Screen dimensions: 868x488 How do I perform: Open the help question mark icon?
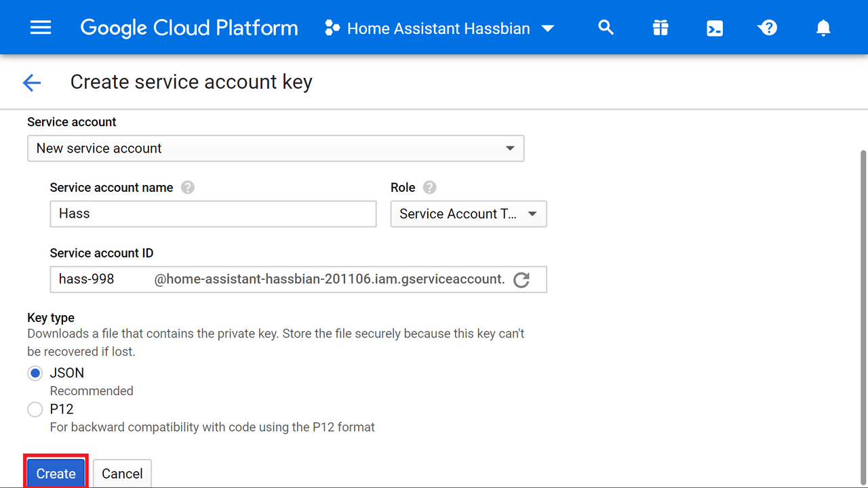click(768, 28)
